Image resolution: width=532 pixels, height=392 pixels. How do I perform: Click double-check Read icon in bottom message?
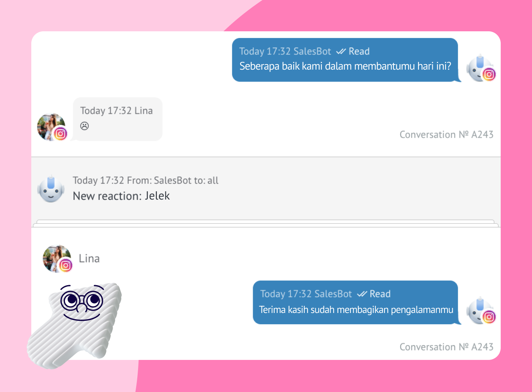click(362, 294)
